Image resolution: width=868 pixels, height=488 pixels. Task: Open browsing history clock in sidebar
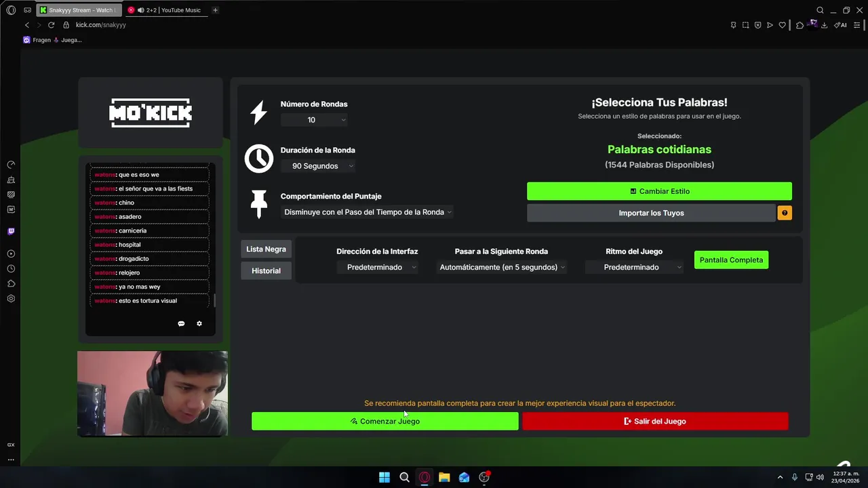11,268
